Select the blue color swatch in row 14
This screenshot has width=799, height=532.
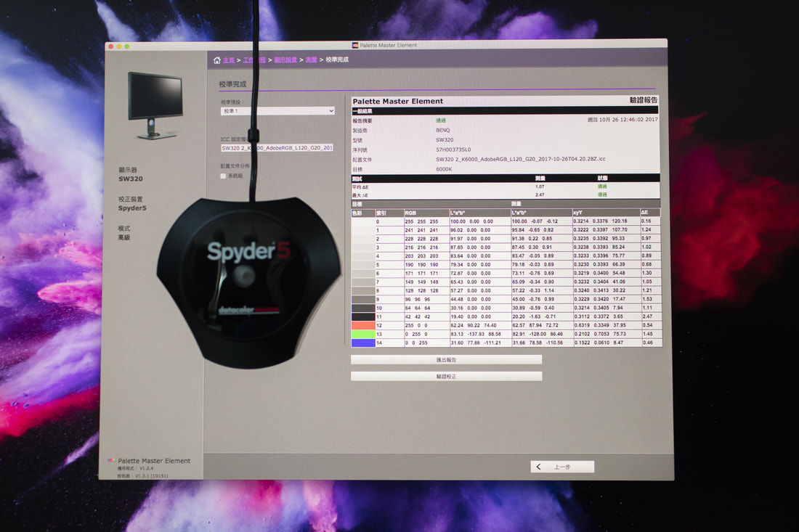pyautogui.click(x=363, y=343)
